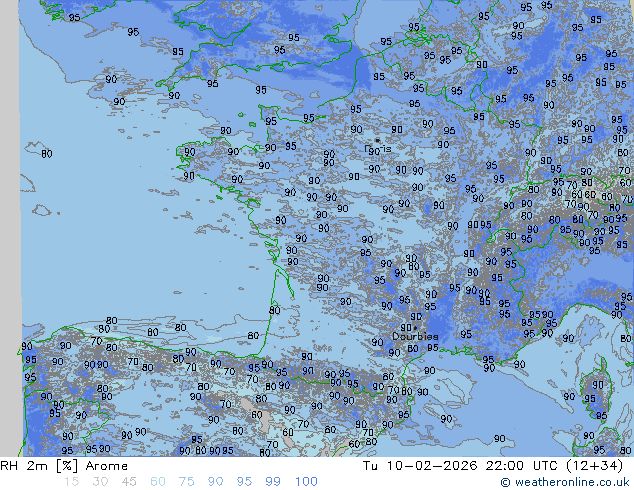Select the 90 value in the bottom legend
This screenshot has width=634, height=490.
tap(216, 482)
